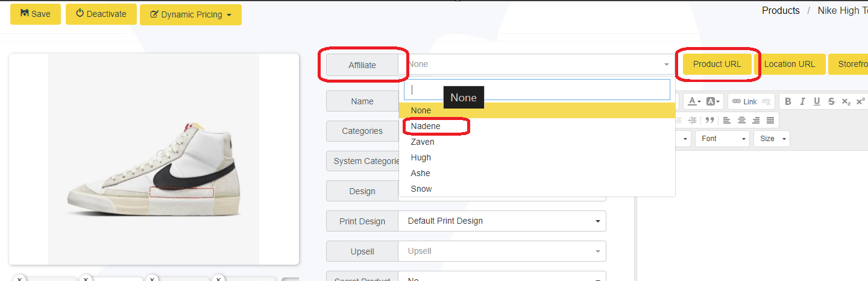Focus the affiliate search input box
This screenshot has height=281, width=868.
click(537, 89)
